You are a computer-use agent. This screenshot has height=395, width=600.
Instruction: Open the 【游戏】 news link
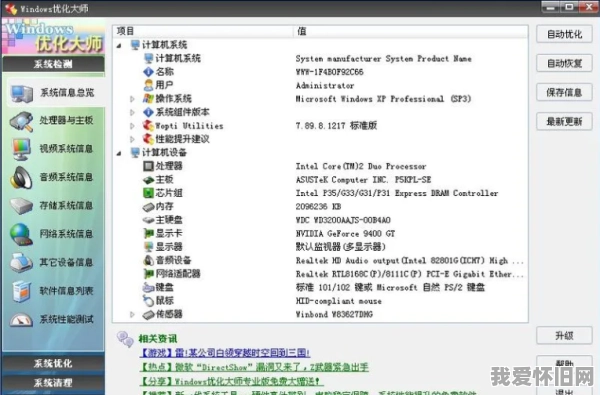pos(225,353)
